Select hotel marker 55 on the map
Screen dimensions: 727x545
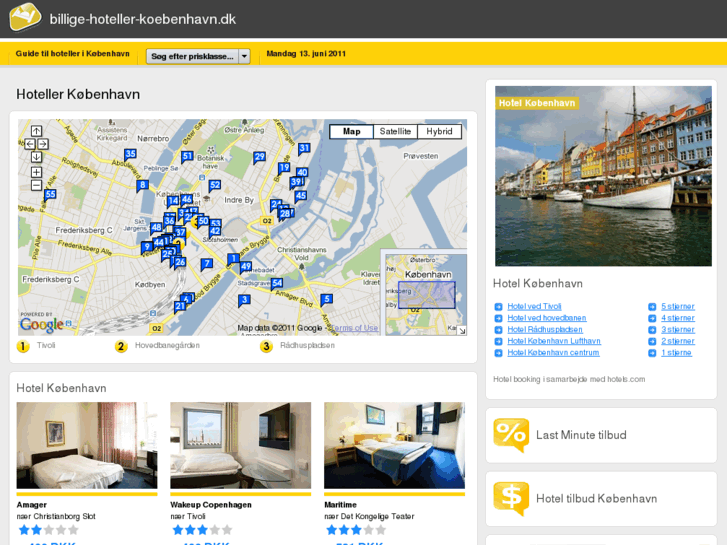[50, 195]
